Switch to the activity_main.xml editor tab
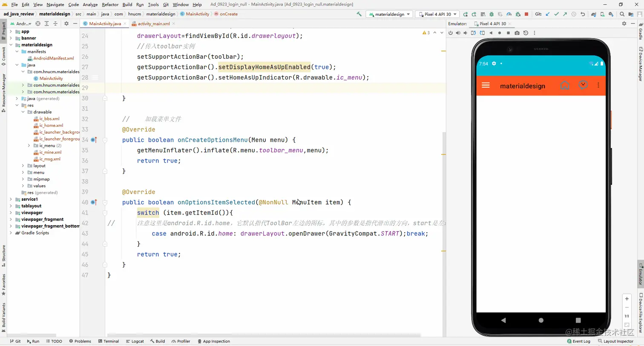 point(153,23)
